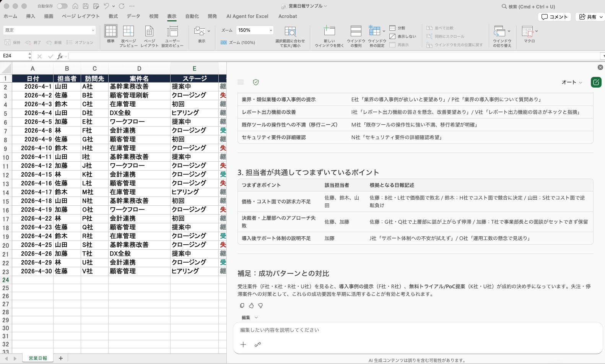Switch to the ページ レイアウト tab
The height and width of the screenshot is (364, 605).
[81, 16]
